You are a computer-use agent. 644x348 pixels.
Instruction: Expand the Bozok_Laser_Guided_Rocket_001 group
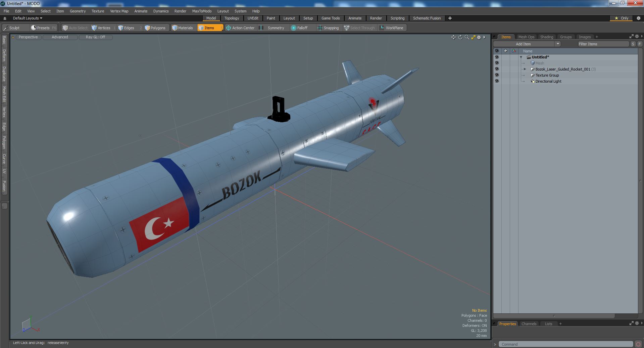click(525, 69)
